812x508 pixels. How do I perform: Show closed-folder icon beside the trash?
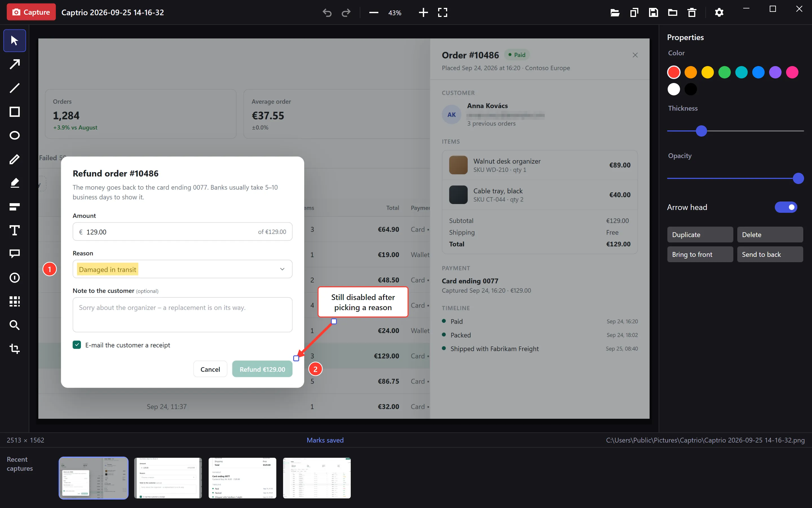(672, 13)
